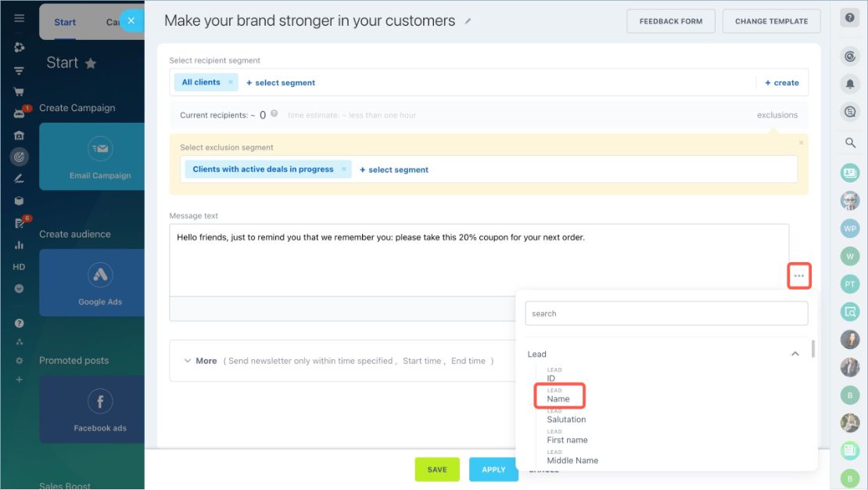This screenshot has width=868, height=490.
Task: Click the Feedback Form button
Action: 671,21
